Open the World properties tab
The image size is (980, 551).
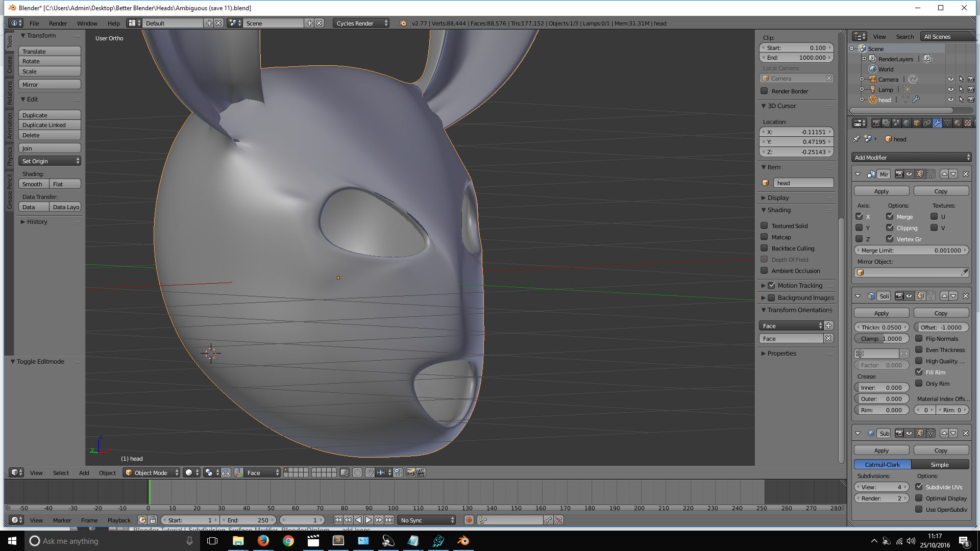(x=906, y=123)
